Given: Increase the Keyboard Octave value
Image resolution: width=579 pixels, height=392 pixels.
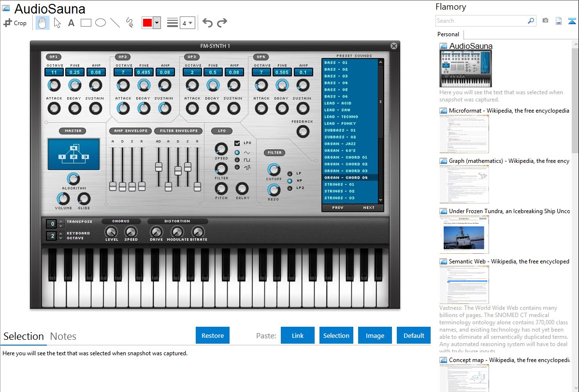Looking at the screenshot, I should click(x=61, y=233).
